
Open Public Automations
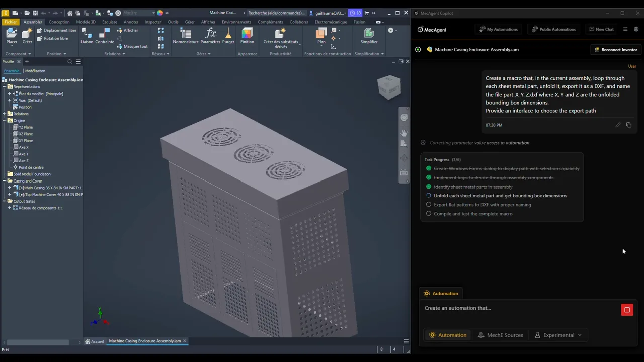(553, 29)
